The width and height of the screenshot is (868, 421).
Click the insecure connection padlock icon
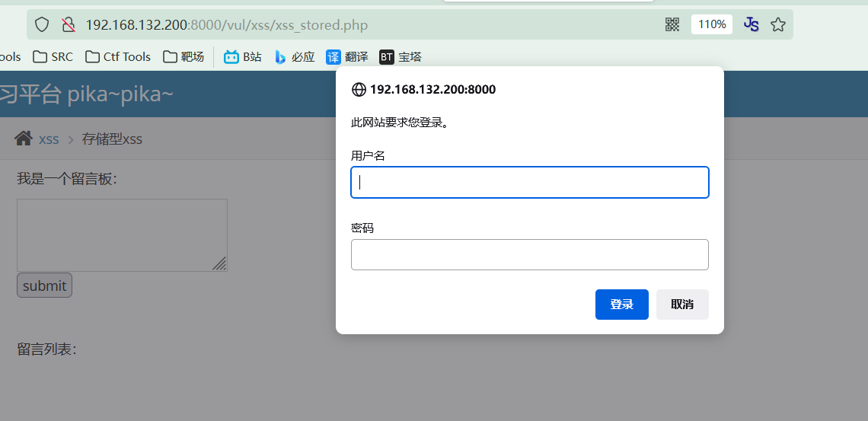tap(69, 25)
